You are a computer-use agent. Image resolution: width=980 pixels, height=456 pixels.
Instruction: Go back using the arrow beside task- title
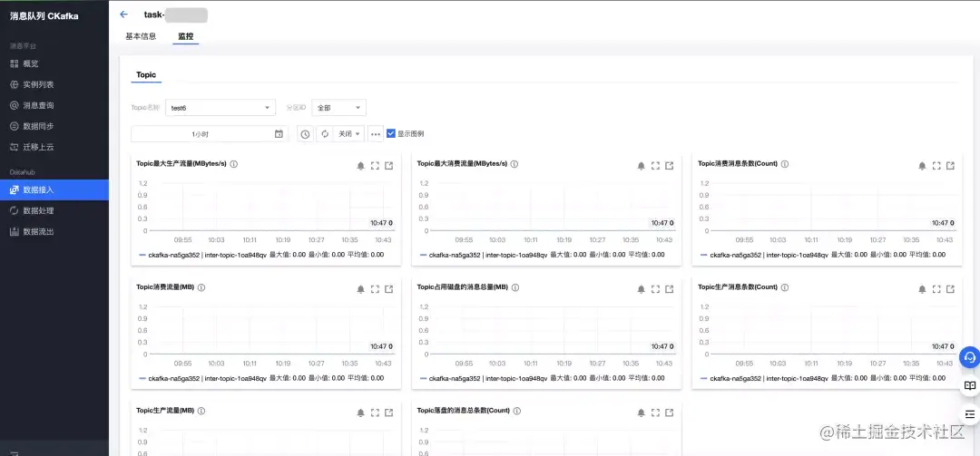(x=123, y=15)
